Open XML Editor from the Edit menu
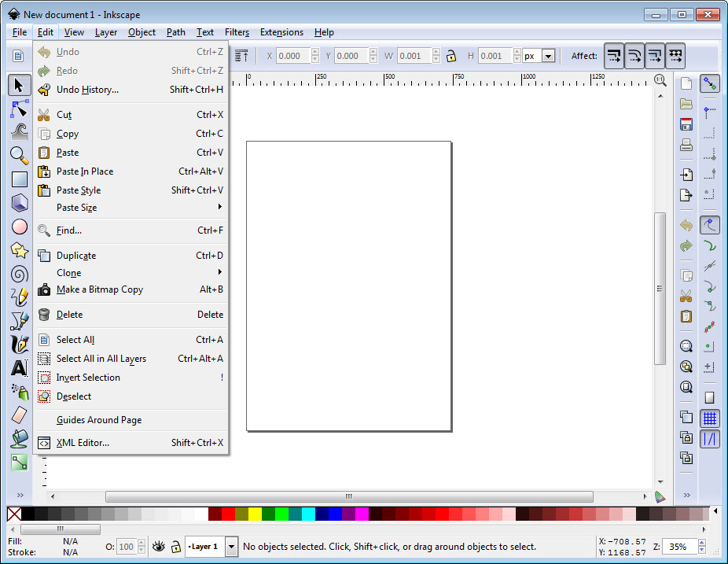The width and height of the screenshot is (728, 564). [130, 443]
